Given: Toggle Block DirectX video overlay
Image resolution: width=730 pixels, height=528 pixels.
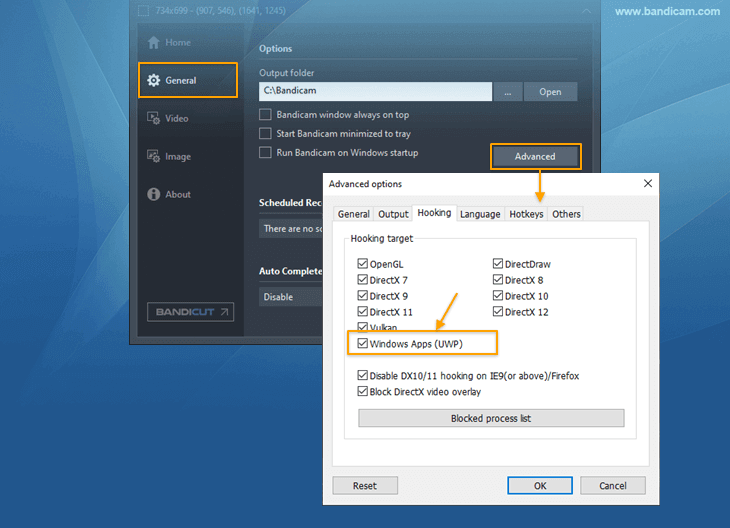Looking at the screenshot, I should point(363,391).
